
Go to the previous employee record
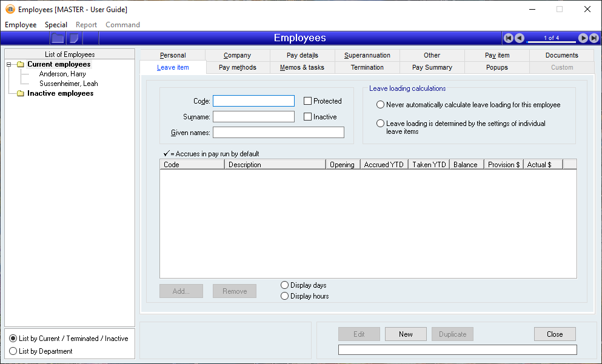pos(520,38)
